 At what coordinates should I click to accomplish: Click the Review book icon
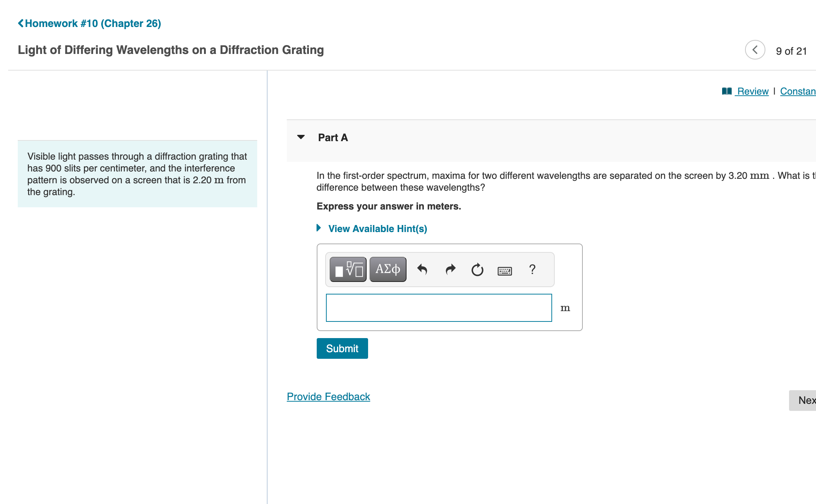coord(727,91)
